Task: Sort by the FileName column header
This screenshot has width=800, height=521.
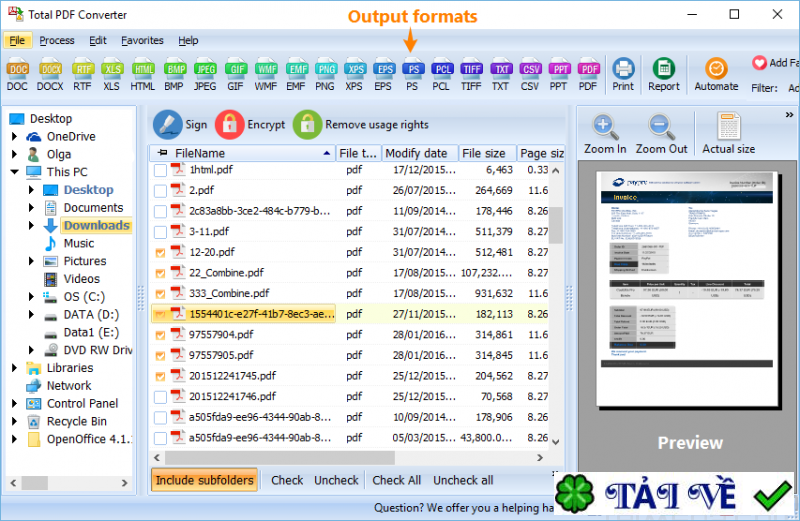Action: pos(243,153)
